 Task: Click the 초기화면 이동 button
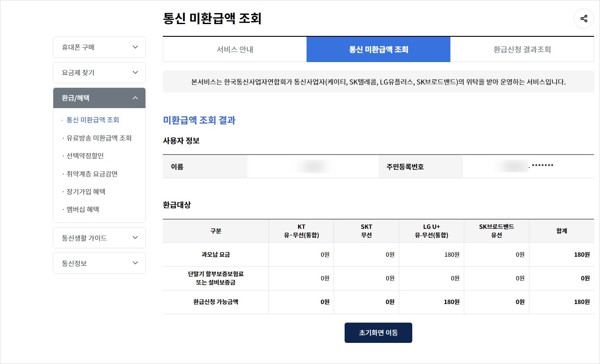point(378,333)
